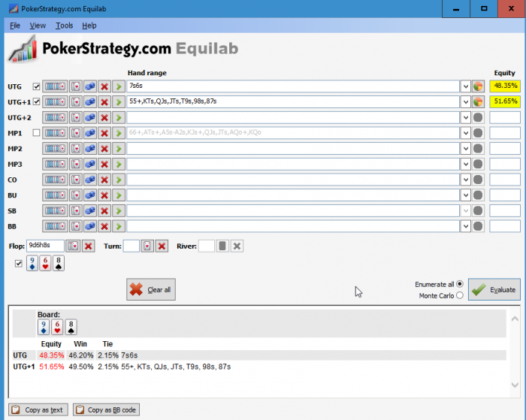Open the Tools menu
Image resolution: width=526 pixels, height=420 pixels.
(x=64, y=26)
